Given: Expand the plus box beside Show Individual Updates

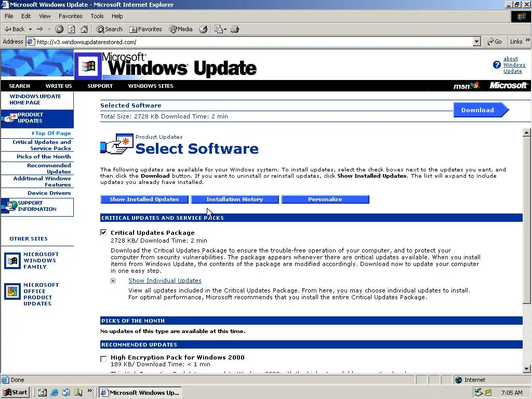Looking at the screenshot, I should [113, 281].
